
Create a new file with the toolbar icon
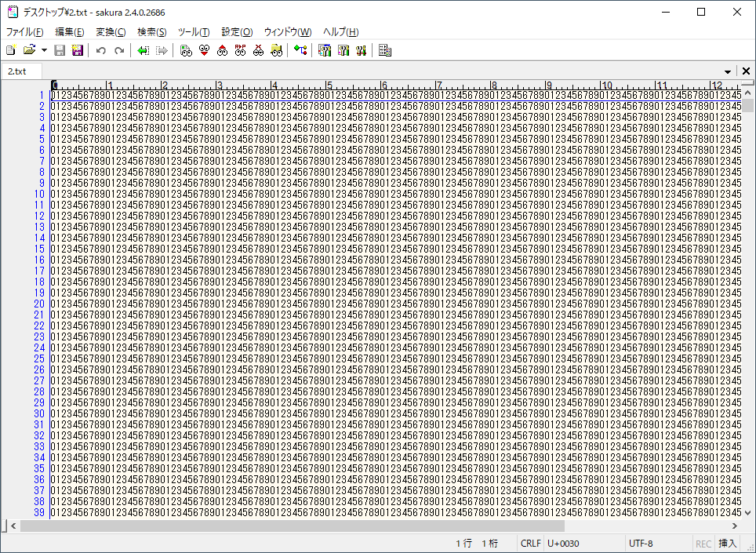click(x=11, y=50)
